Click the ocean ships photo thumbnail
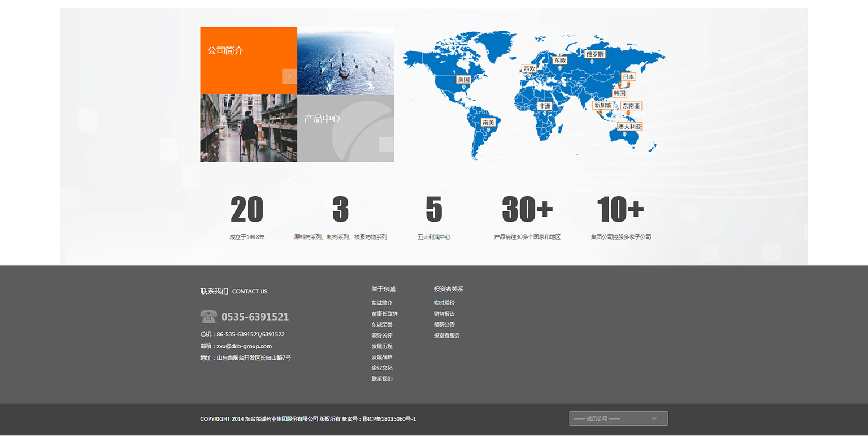868x436 pixels. [345, 61]
